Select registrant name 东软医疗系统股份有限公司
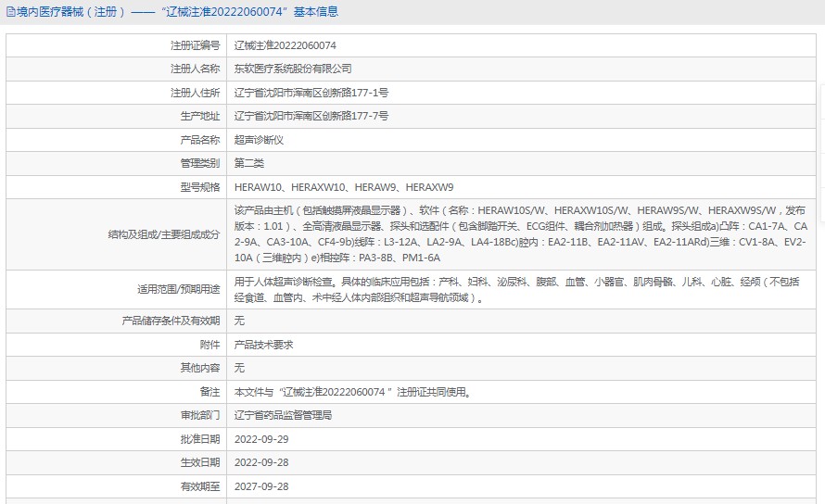This screenshot has width=825, height=504. point(293,69)
